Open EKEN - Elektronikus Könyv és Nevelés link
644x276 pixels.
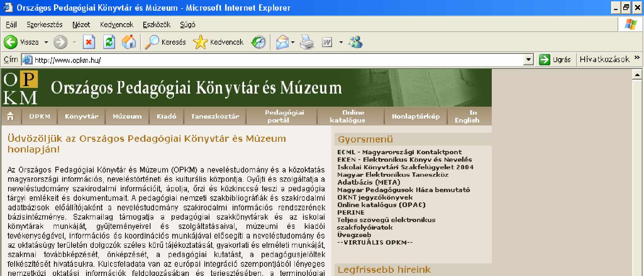pos(405,160)
